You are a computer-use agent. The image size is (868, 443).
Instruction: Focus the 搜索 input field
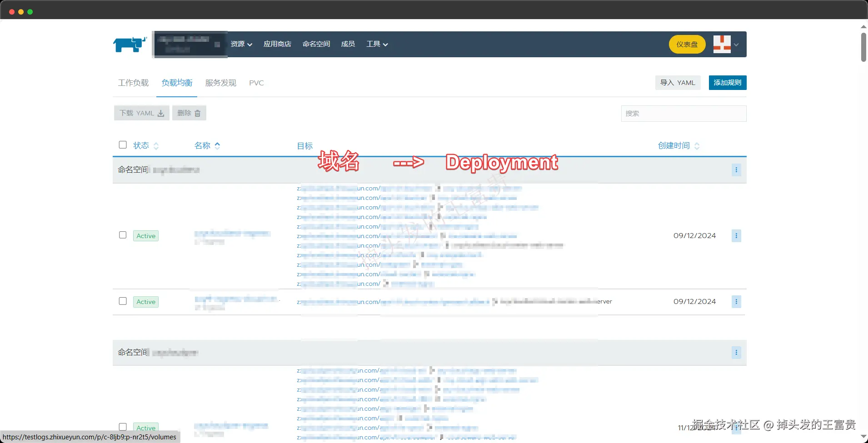pos(683,114)
